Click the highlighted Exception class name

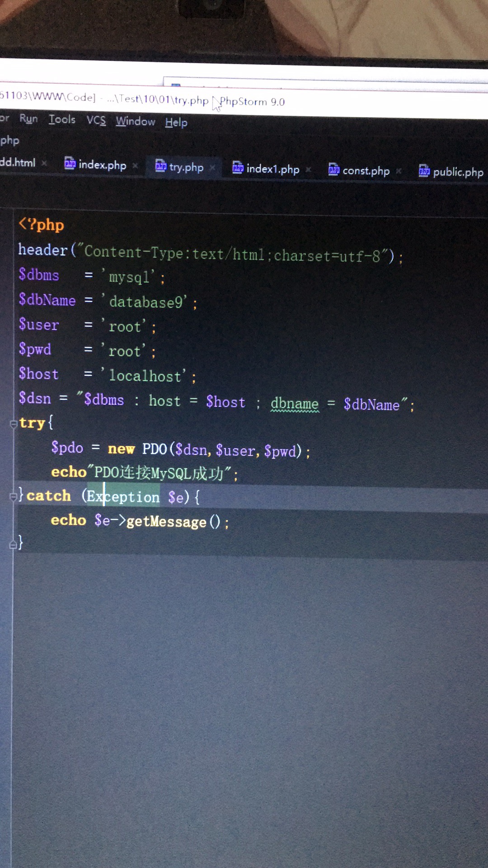pyautogui.click(x=123, y=497)
